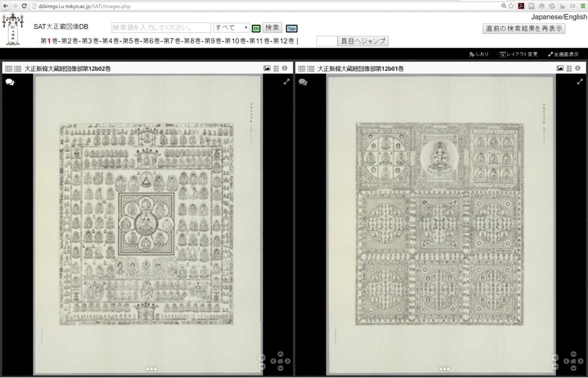588x378 pixels.
Task: Open volume 第12巻
Action: click(284, 41)
